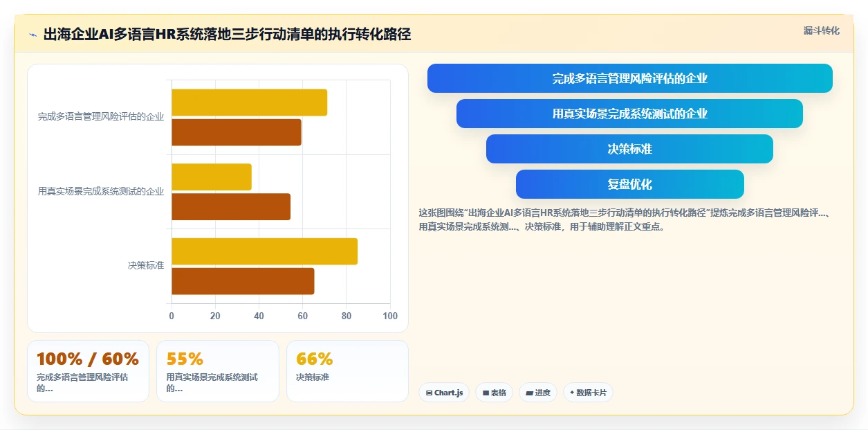Click x-axis tick value 0
The width and height of the screenshot is (868, 430).
pos(172,316)
